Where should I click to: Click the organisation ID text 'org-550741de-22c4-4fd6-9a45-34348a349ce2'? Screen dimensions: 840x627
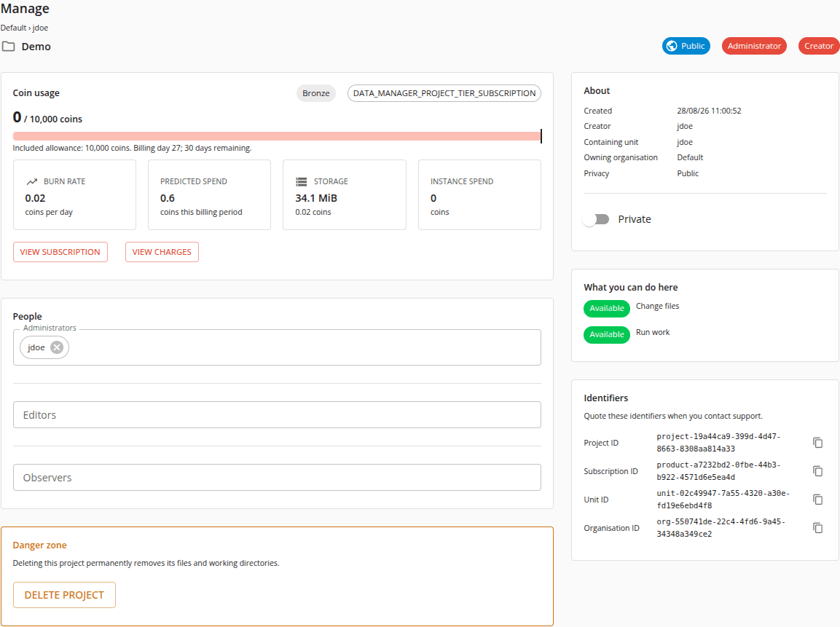pos(721,528)
